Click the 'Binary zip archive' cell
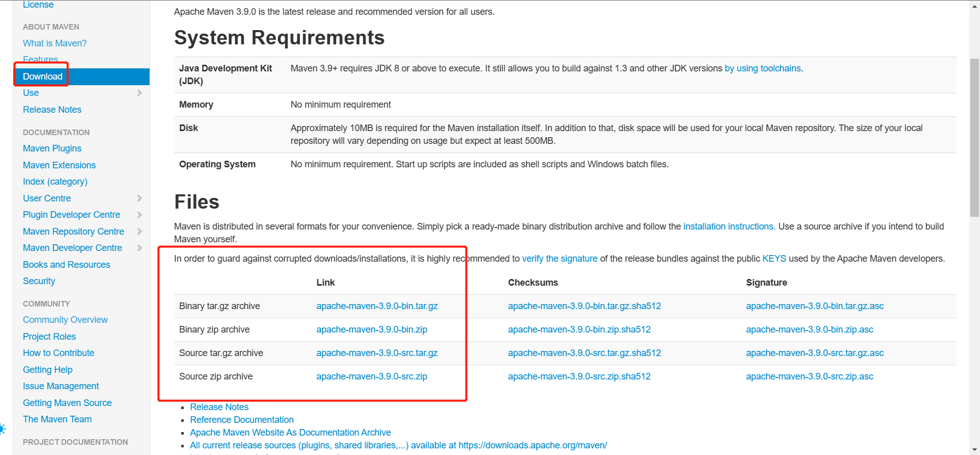980x455 pixels. tap(214, 330)
